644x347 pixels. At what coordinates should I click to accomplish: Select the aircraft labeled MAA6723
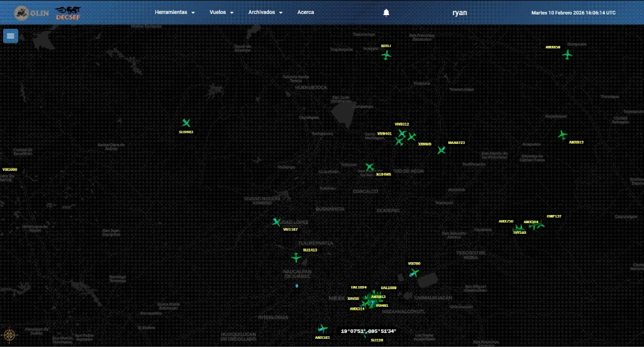click(441, 150)
